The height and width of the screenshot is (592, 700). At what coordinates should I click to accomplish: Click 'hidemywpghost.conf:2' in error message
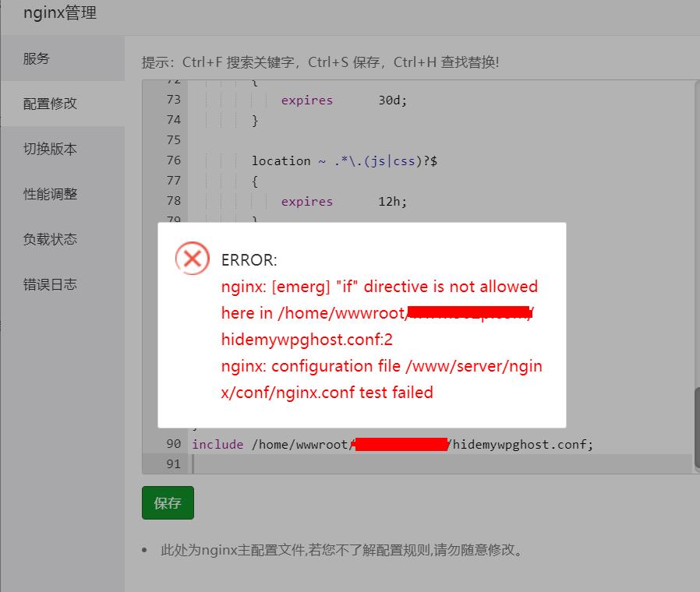pos(306,340)
